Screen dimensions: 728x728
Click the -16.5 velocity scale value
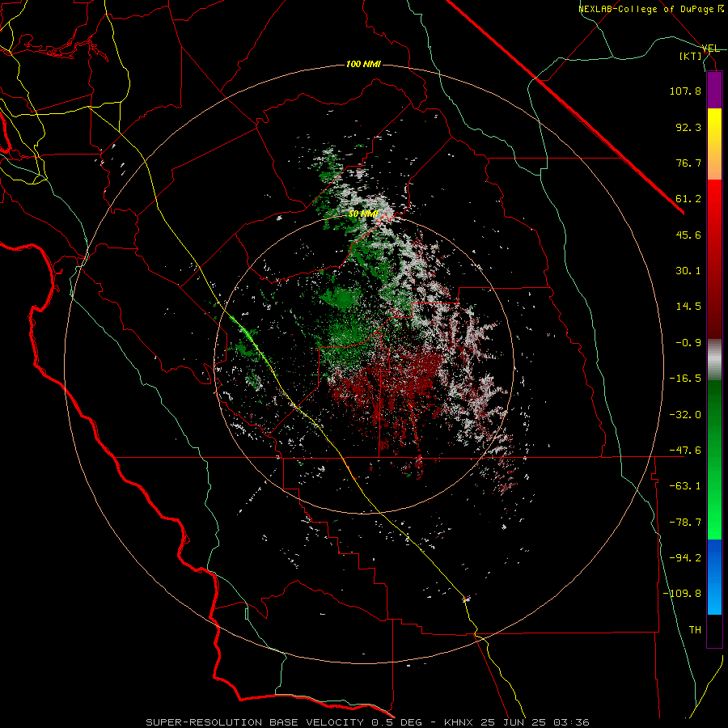[x=685, y=379]
